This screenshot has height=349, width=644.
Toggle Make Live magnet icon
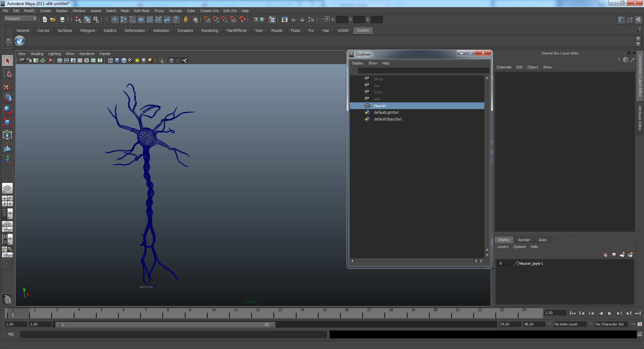click(x=242, y=19)
